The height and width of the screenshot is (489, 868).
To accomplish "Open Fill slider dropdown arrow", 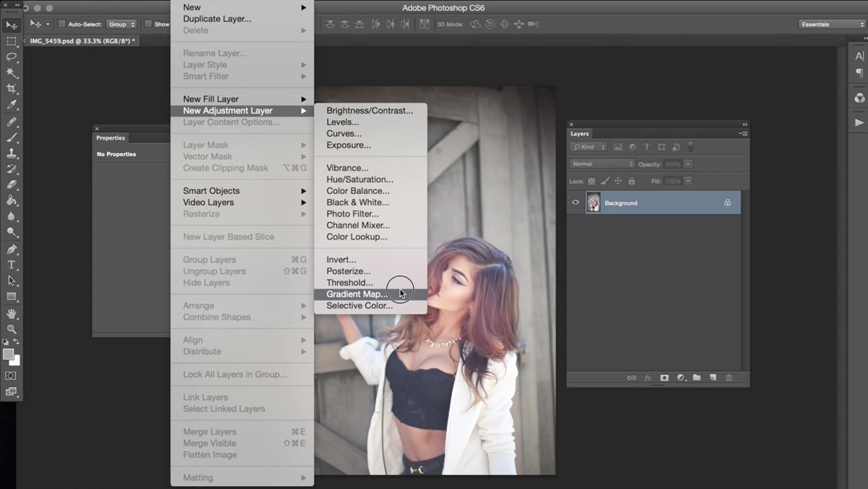I will click(x=689, y=181).
